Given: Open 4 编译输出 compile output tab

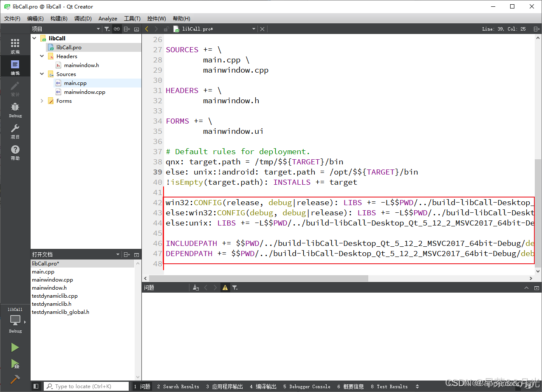Looking at the screenshot, I should pos(263,386).
